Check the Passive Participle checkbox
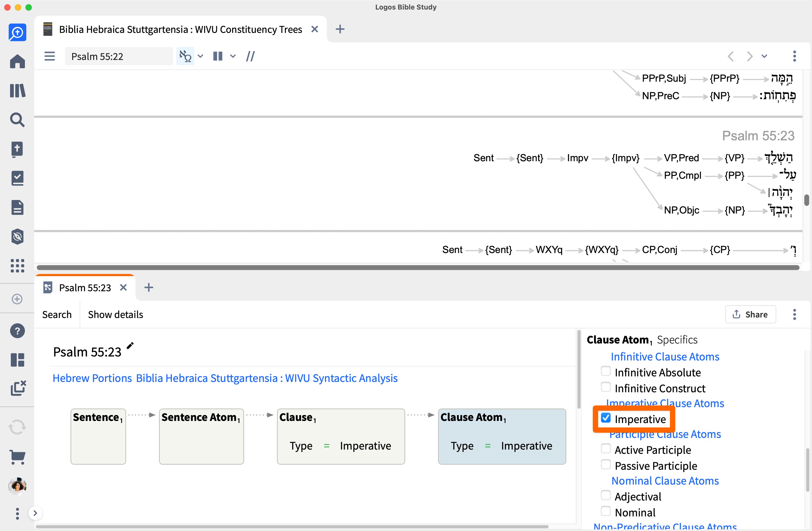This screenshot has height=531, width=812. (x=606, y=464)
